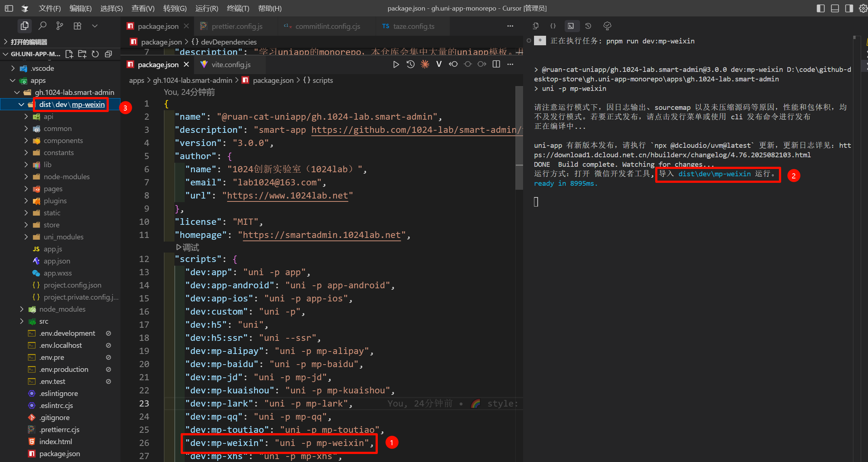Click the editor vertical scrollbar thumb
This screenshot has width=868, height=462.
click(x=519, y=138)
